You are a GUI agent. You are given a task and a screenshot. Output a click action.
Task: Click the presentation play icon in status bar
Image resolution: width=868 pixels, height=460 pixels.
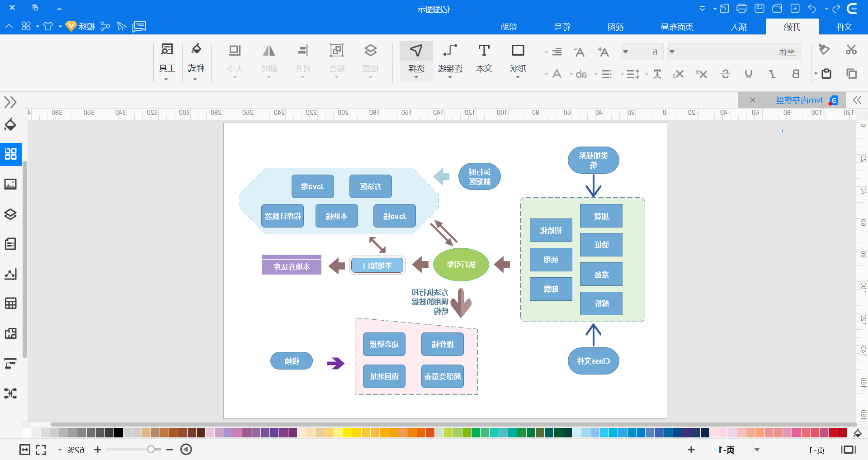(186, 449)
